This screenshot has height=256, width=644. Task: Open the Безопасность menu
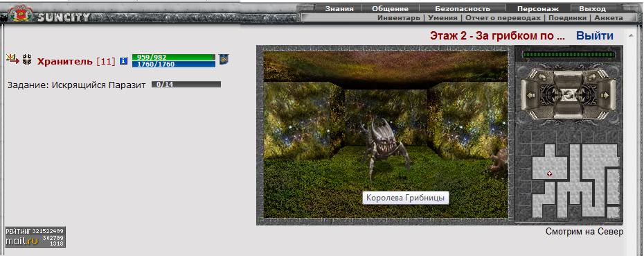click(x=463, y=8)
